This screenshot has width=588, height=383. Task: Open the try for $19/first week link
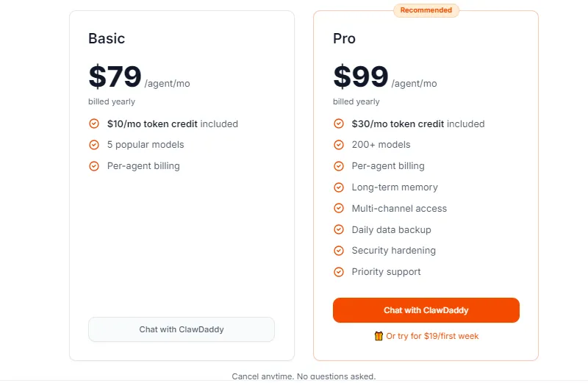pos(432,336)
